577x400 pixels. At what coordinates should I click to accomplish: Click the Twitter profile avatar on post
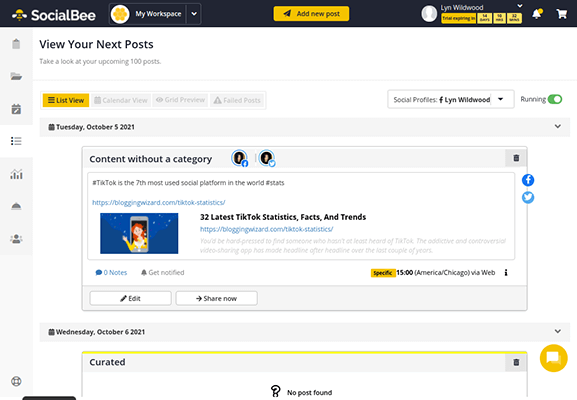point(267,158)
